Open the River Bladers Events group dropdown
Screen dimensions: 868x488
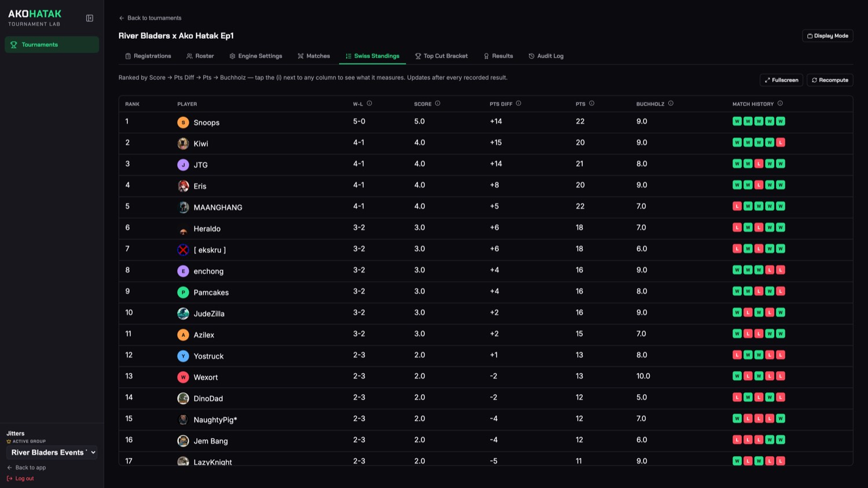click(52, 453)
